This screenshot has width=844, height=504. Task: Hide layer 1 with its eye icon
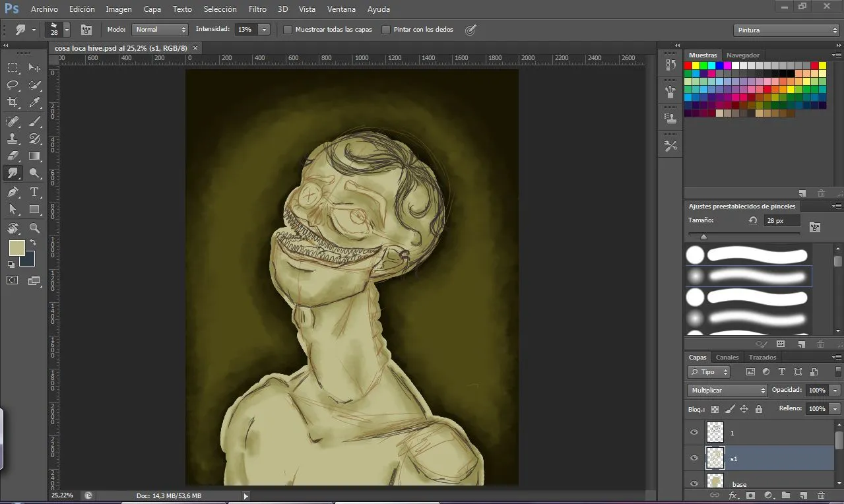pos(694,433)
